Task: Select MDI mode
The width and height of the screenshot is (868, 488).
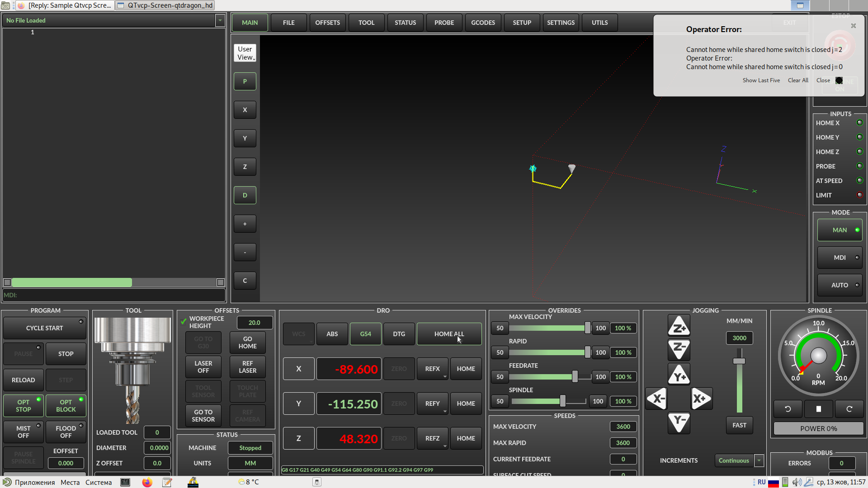Action: [x=840, y=258]
